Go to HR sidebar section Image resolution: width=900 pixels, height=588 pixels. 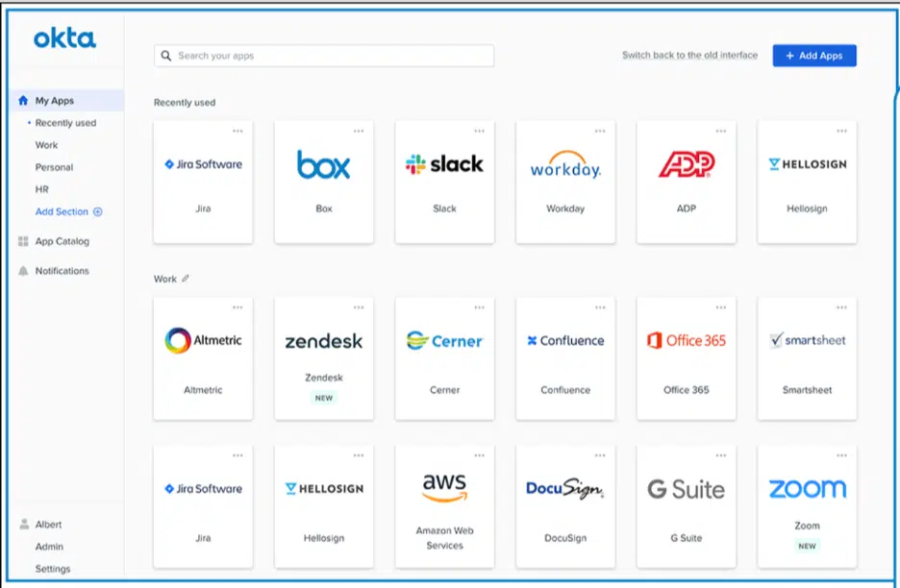point(42,189)
